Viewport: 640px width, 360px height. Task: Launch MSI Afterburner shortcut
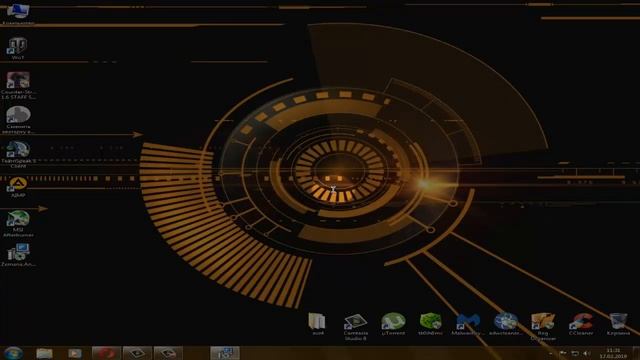pos(18,224)
